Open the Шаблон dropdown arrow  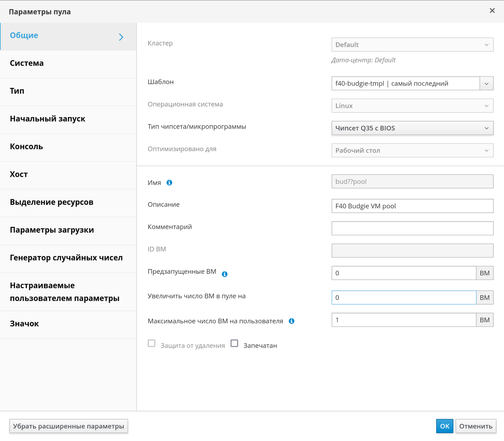pos(486,83)
